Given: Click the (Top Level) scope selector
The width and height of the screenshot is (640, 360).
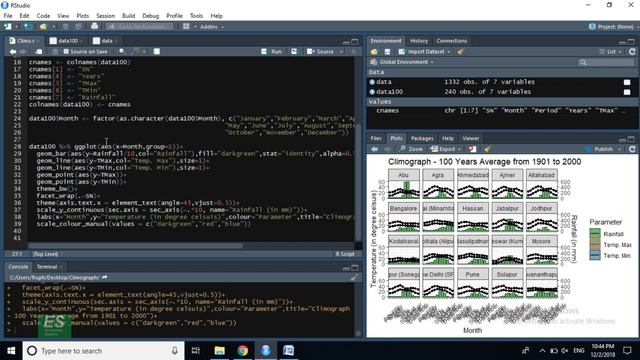Looking at the screenshot, I should 47,254.
